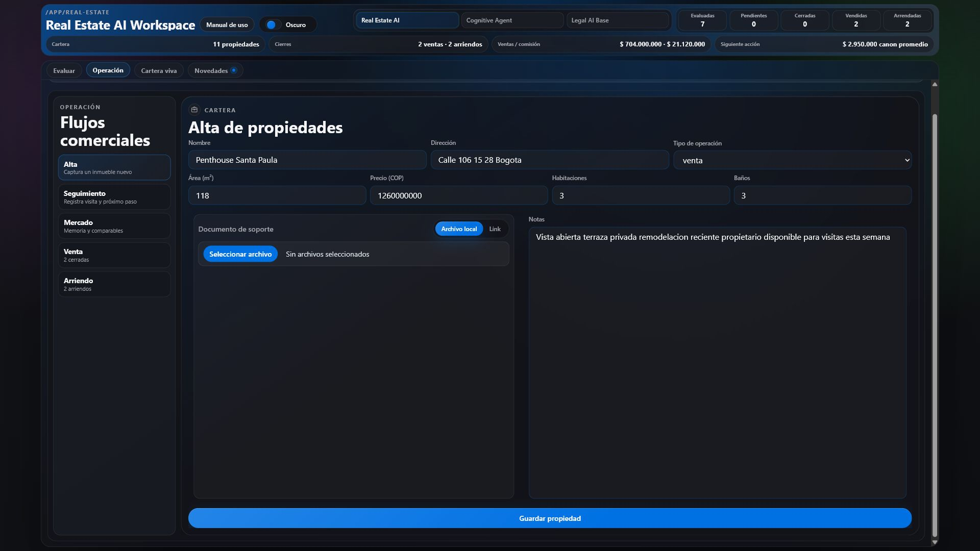Open the Venta flow with 2 cerradas
Image resolution: width=980 pixels, height=551 pixels.
[114, 255]
